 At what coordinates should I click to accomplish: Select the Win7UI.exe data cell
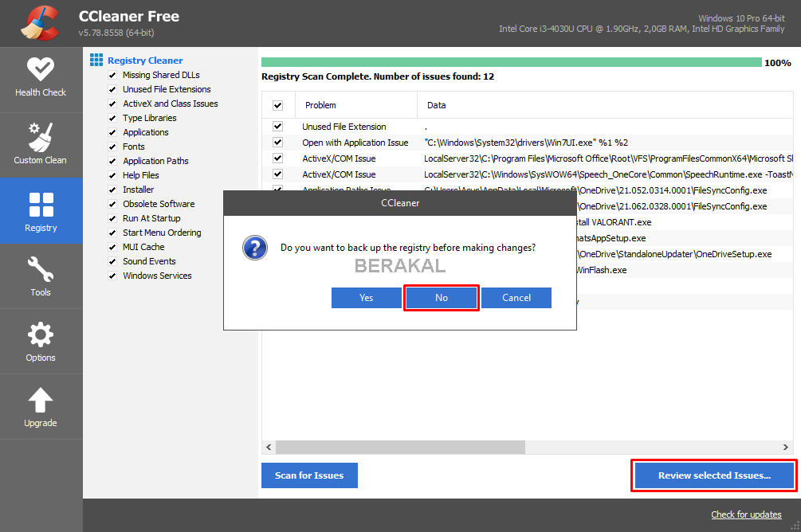(x=526, y=143)
